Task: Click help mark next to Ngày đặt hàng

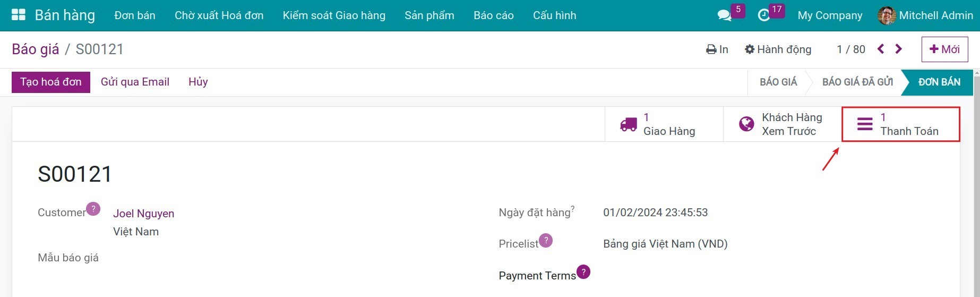Action: click(x=573, y=209)
